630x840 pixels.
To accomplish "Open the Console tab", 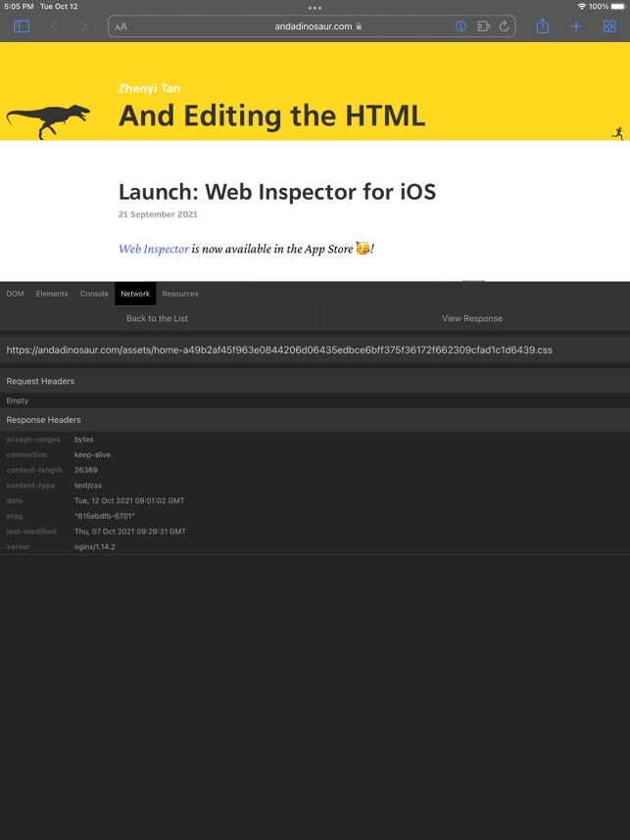I will tap(94, 294).
